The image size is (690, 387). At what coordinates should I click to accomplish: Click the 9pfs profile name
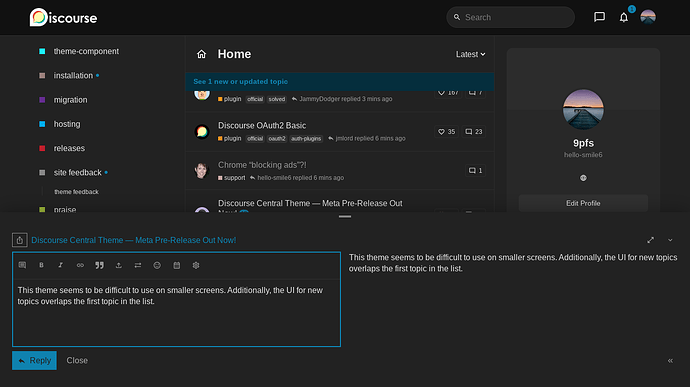583,143
